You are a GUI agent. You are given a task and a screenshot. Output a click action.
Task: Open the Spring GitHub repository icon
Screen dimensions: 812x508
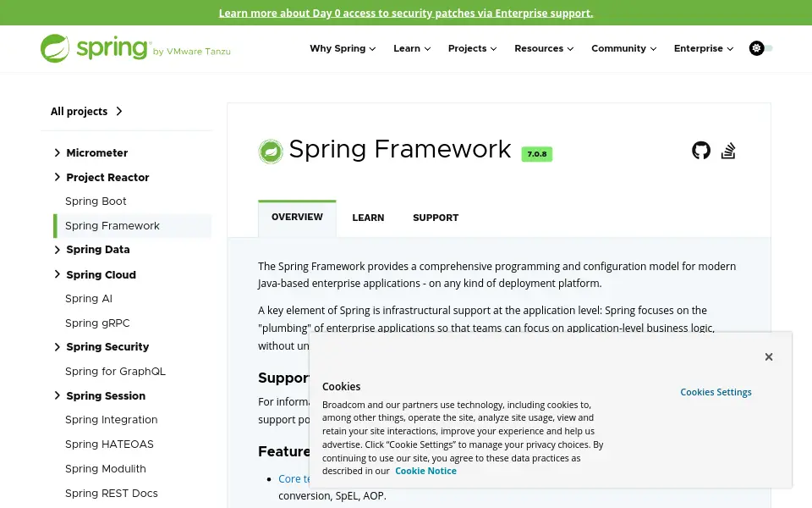click(x=701, y=151)
